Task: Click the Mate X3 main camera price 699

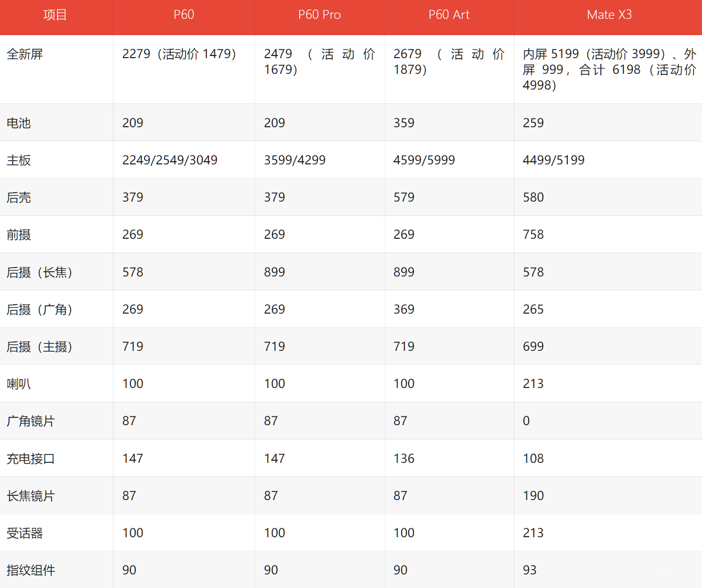Action: click(x=533, y=347)
